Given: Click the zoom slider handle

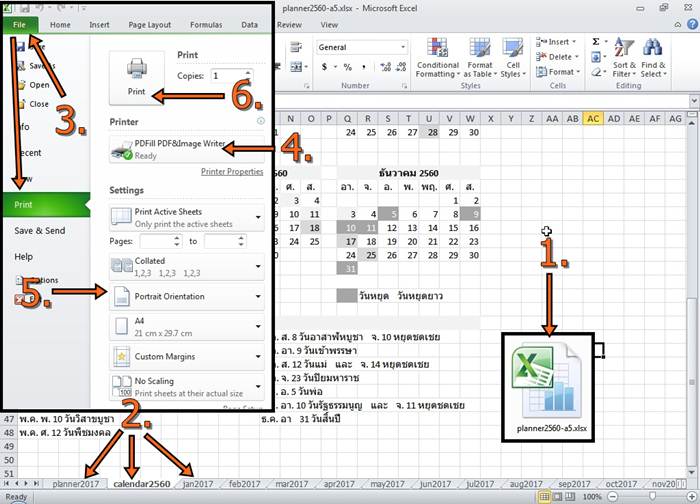Looking at the screenshot, I should click(x=653, y=496).
